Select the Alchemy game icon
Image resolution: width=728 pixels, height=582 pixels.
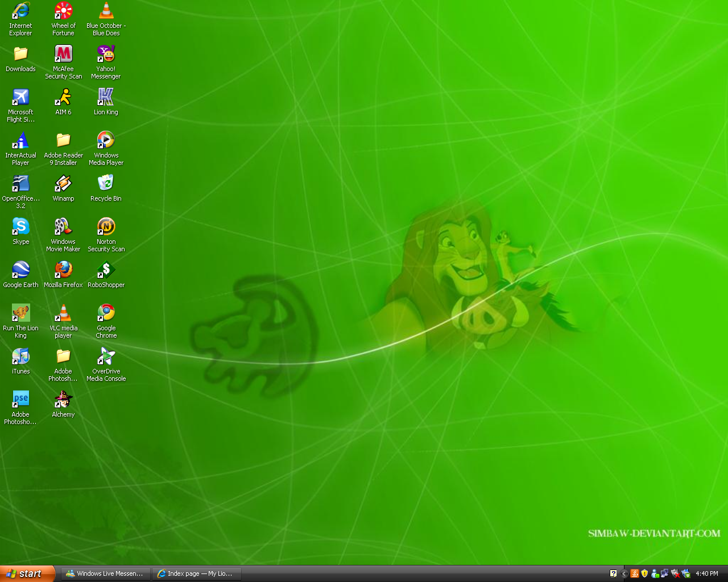(63, 400)
